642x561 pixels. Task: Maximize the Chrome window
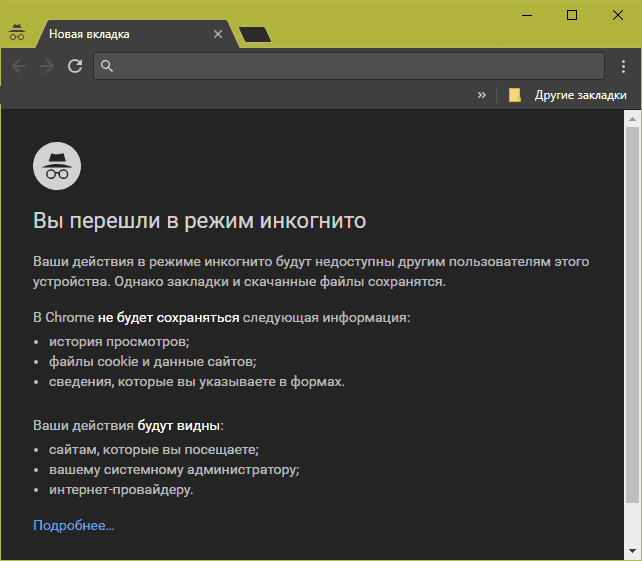[572, 15]
